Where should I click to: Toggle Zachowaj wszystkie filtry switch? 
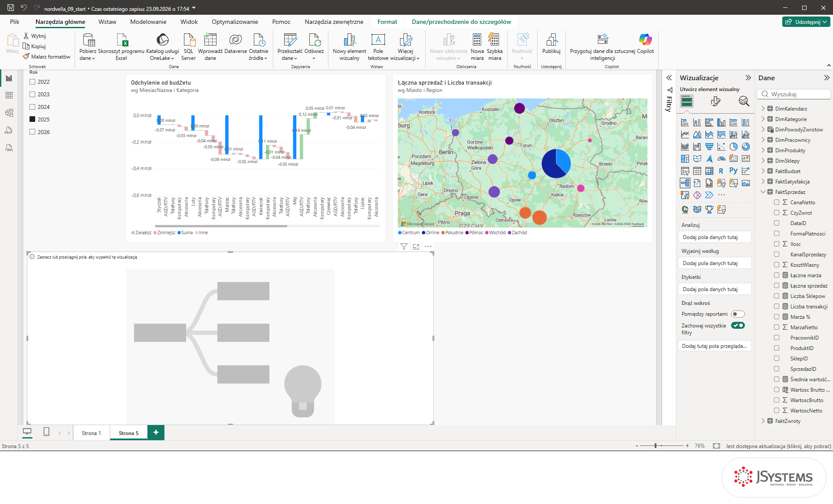738,325
